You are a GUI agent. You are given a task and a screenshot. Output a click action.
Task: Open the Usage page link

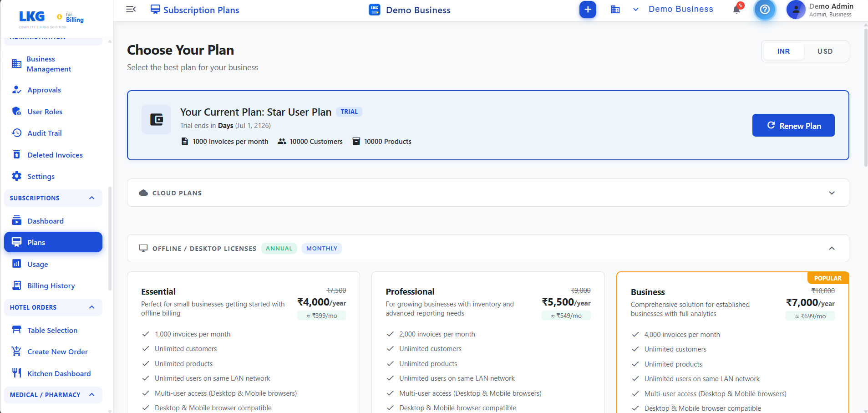[x=37, y=264]
